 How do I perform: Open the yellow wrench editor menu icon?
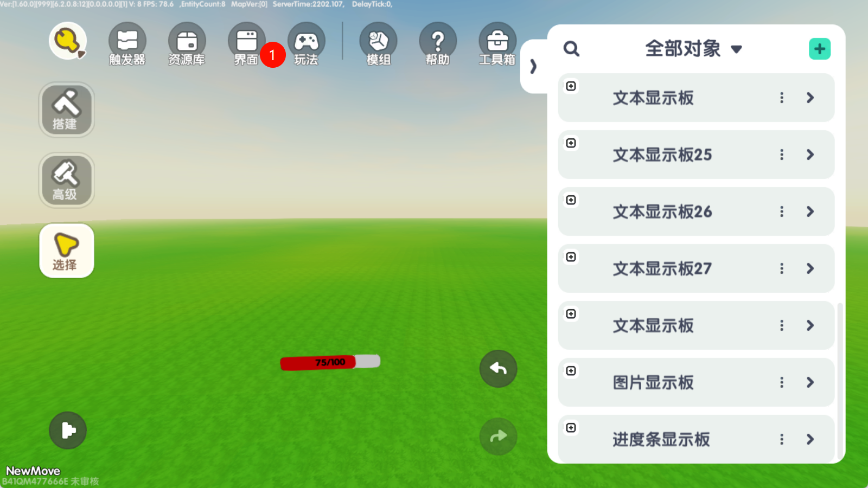[x=68, y=41]
